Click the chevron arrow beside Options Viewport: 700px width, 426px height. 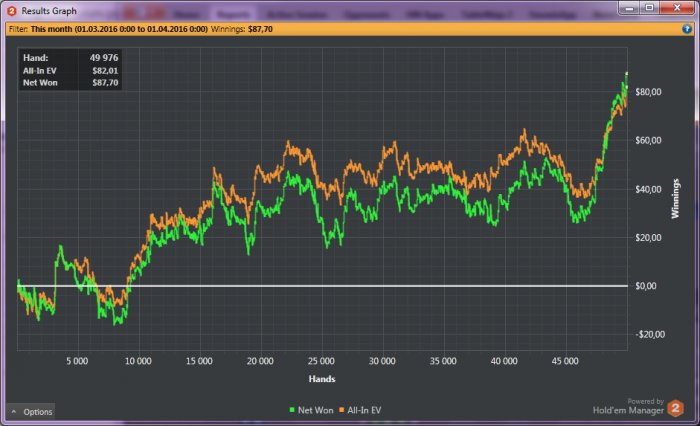coord(14,412)
